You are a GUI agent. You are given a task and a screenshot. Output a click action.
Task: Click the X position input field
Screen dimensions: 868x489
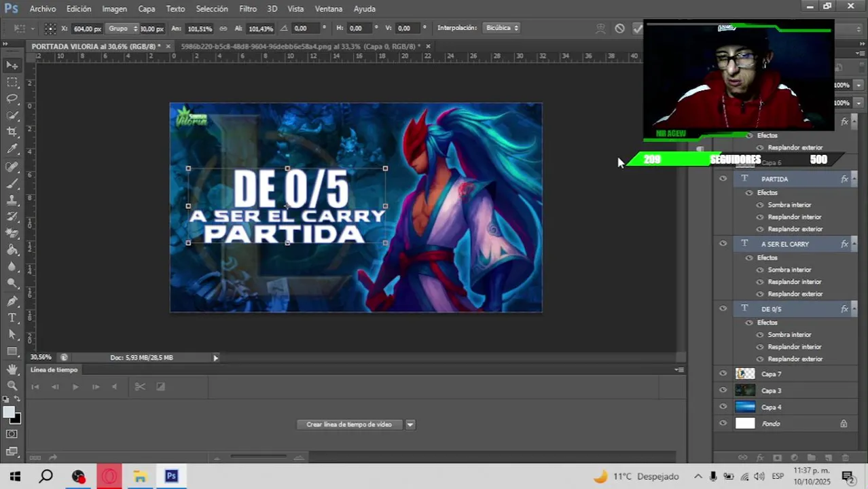[87, 29]
